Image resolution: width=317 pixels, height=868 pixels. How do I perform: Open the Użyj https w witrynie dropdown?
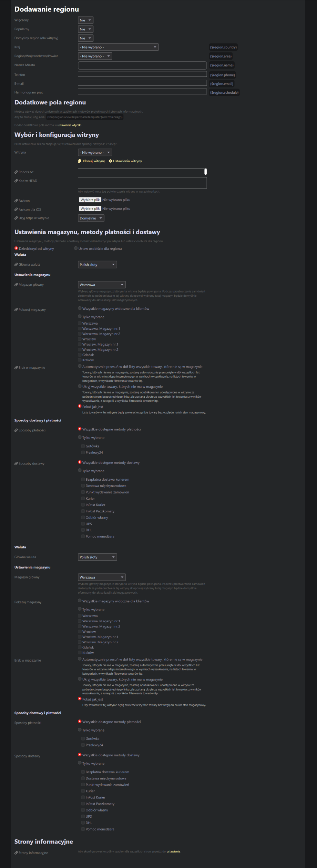[x=91, y=218]
